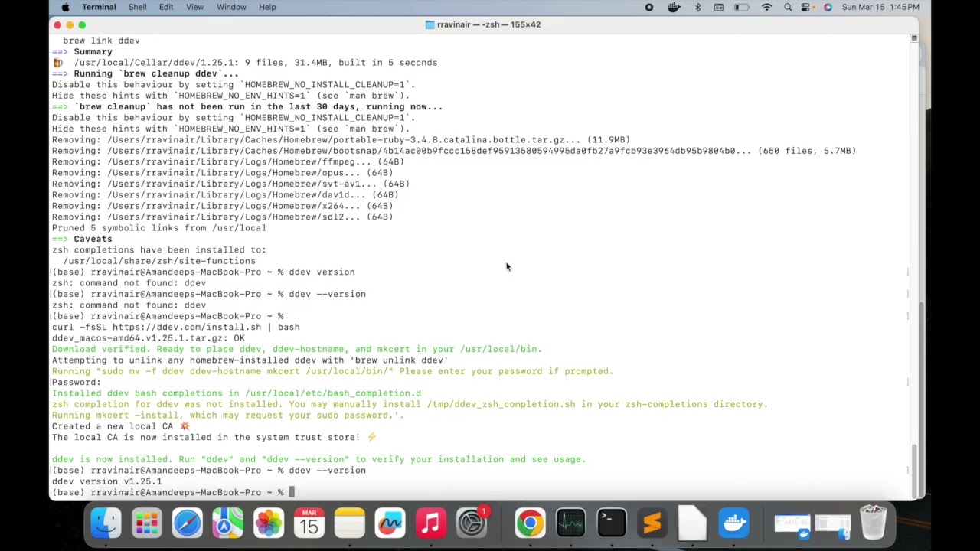Screen dimensions: 980x551
Task: Open the View menu
Action: click(x=194, y=7)
